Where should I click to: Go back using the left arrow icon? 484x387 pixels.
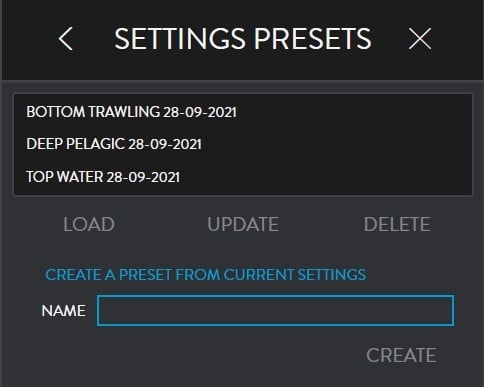click(66, 39)
